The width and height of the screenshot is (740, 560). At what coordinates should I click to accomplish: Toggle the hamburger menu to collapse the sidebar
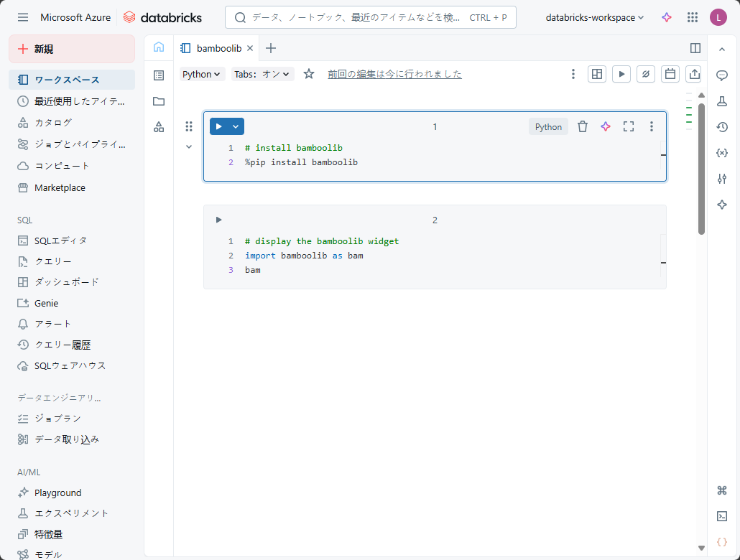click(23, 17)
